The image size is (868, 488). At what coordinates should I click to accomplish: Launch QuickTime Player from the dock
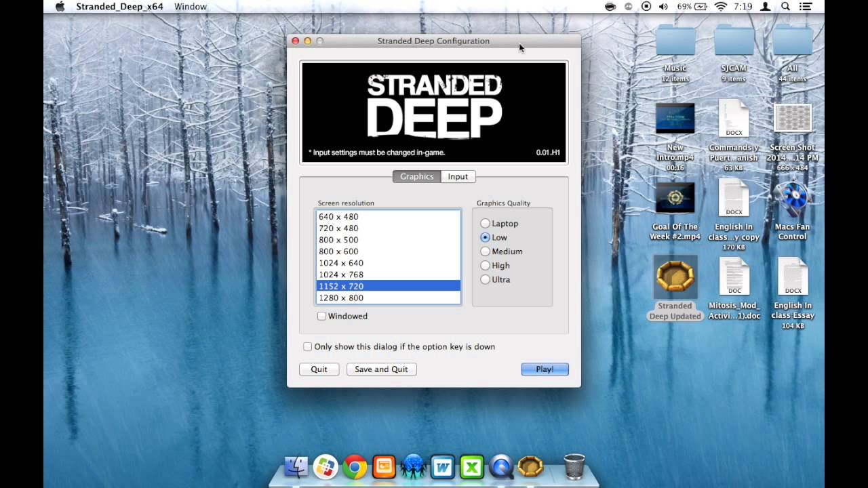click(502, 466)
